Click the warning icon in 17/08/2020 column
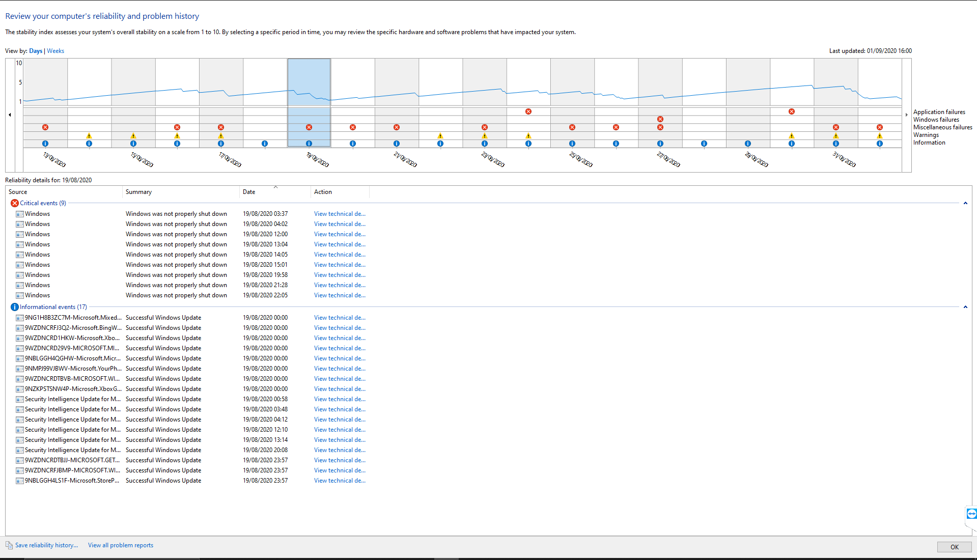Viewport: 977px width, 560px height. [221, 135]
